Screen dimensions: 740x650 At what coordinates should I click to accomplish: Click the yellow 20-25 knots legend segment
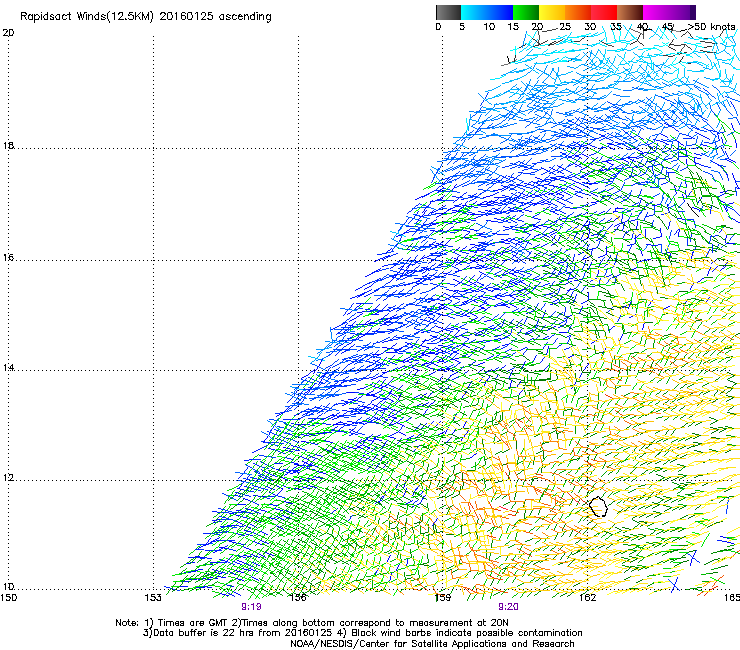[552, 12]
